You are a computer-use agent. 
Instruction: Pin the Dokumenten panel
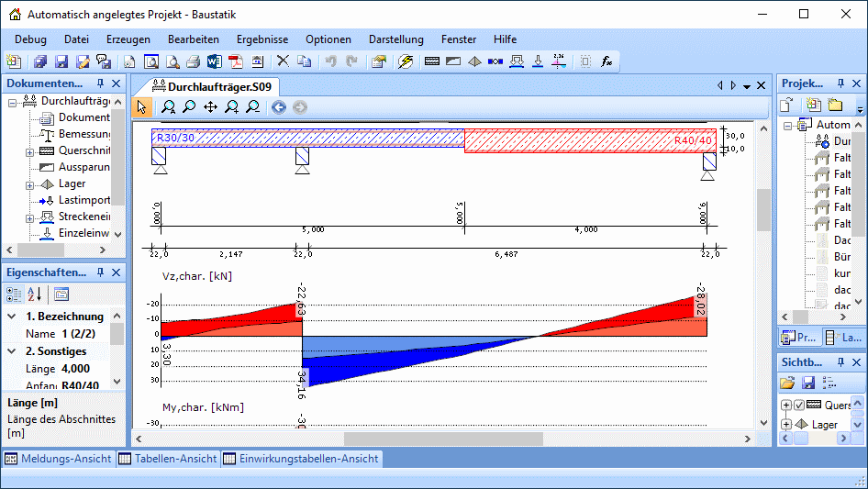tap(100, 83)
